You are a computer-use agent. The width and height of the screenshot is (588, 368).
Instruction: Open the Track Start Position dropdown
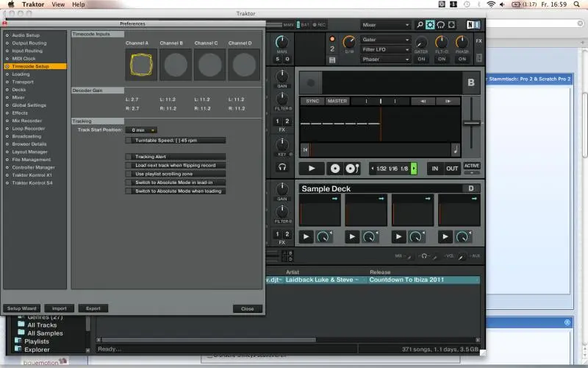click(x=143, y=130)
